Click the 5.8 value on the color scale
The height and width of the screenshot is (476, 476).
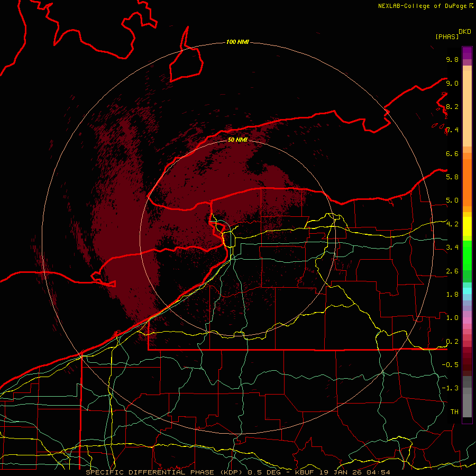452,177
